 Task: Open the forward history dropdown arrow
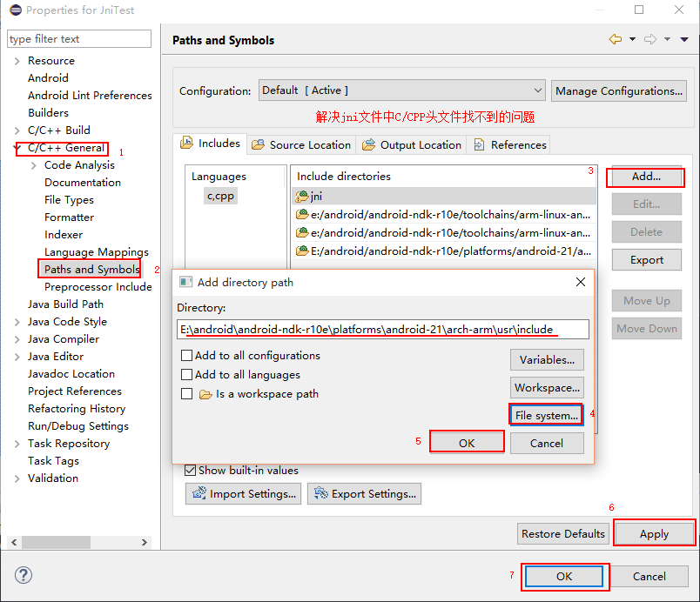[667, 39]
